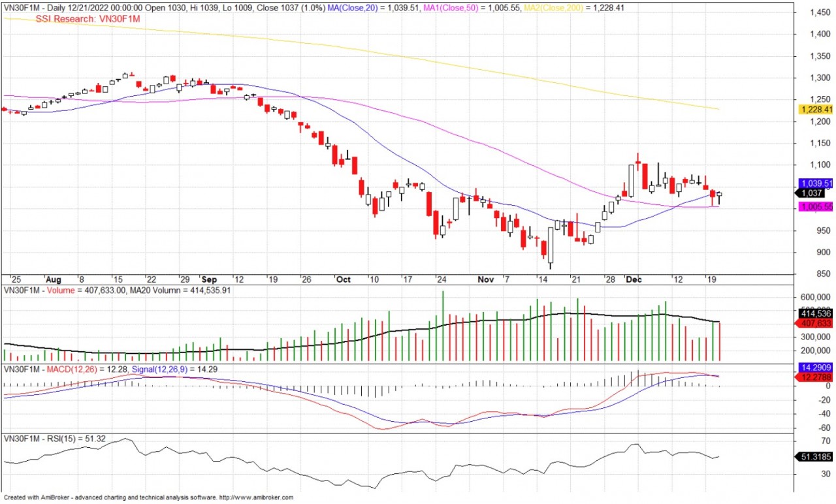836x504 pixels.
Task: Click the 28 date label before Dec
Action: click(x=609, y=279)
